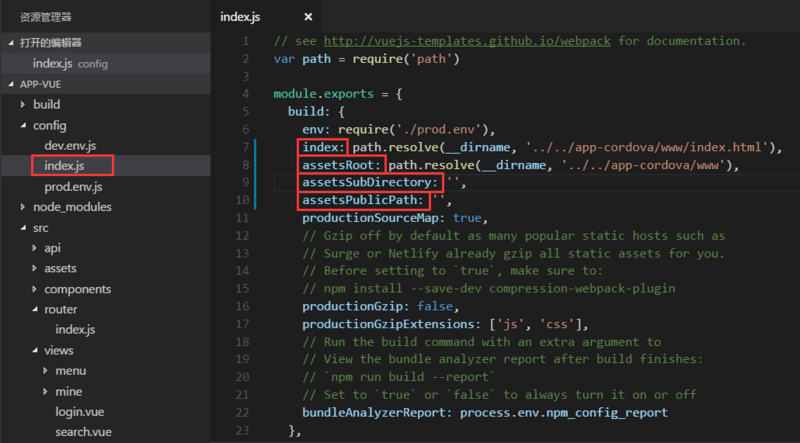Select the index.js editor tab

pyautogui.click(x=240, y=17)
